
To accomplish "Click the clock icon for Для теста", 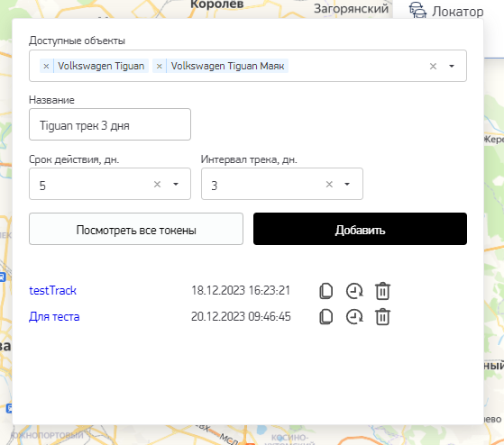I will pos(354,317).
